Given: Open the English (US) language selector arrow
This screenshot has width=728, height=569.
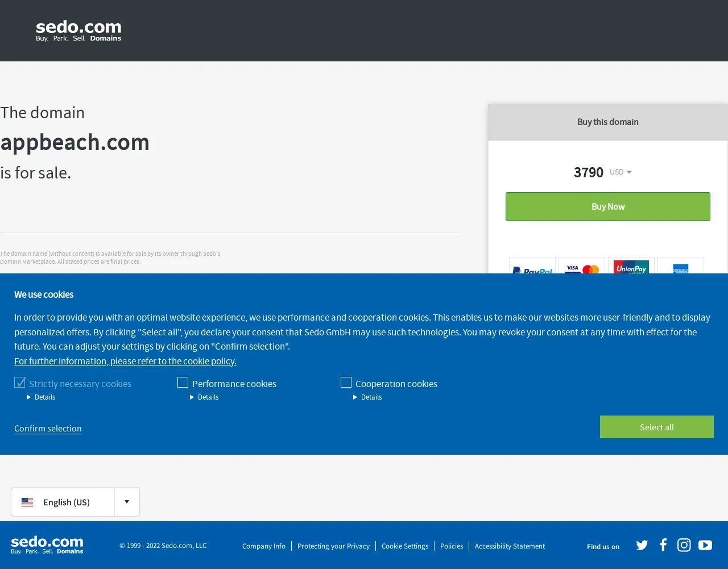Looking at the screenshot, I should pyautogui.click(x=127, y=502).
